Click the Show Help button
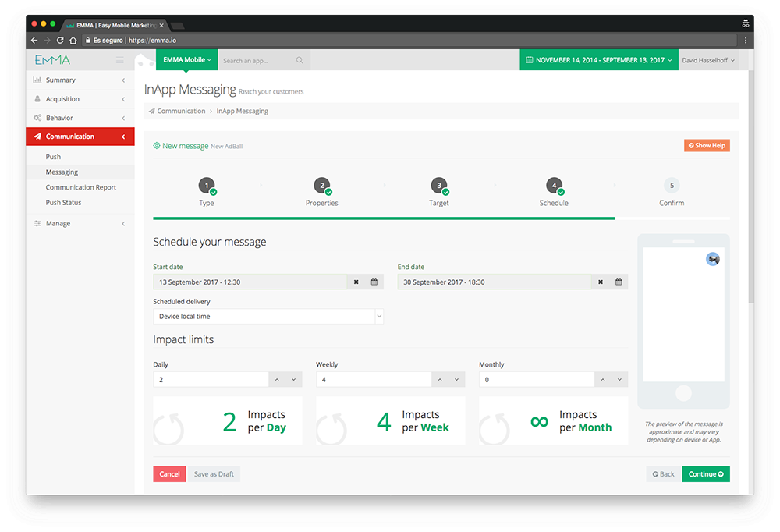This screenshot has height=532, width=780. coord(707,145)
